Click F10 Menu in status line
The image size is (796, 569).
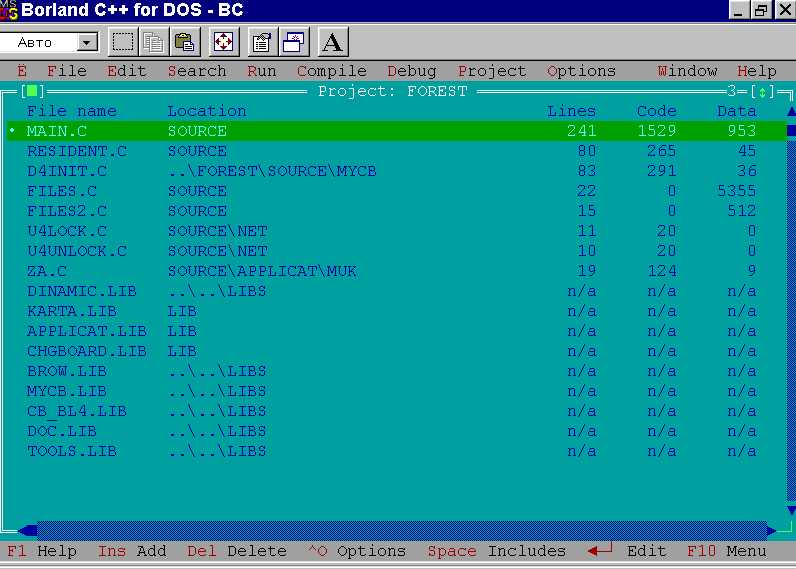coord(726,551)
